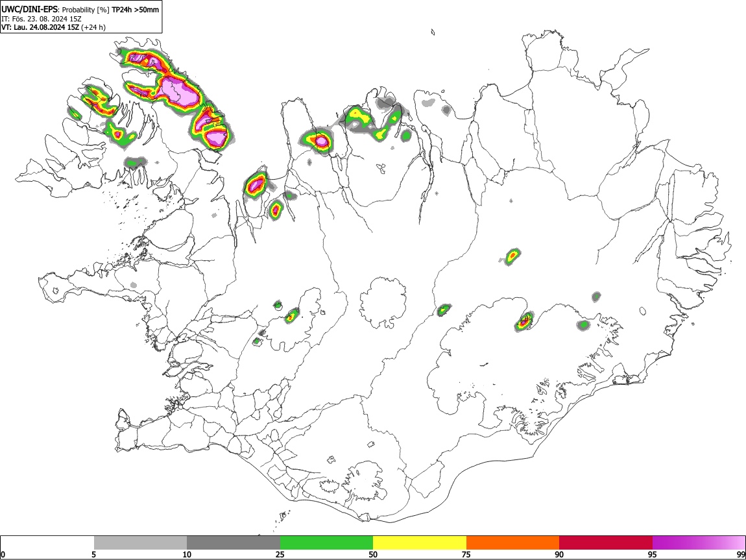Click the legend value '95'

pos(653,555)
